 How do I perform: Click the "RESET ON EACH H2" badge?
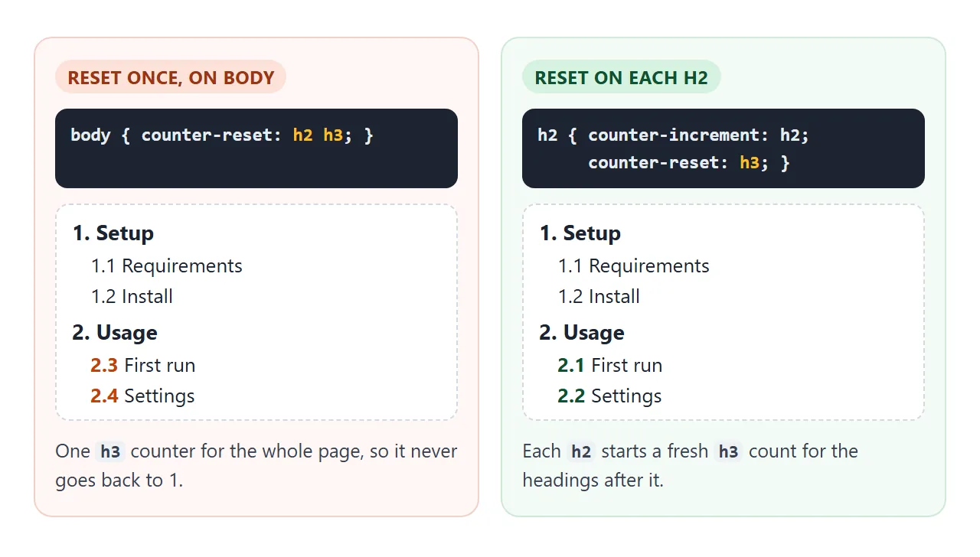[x=621, y=77]
